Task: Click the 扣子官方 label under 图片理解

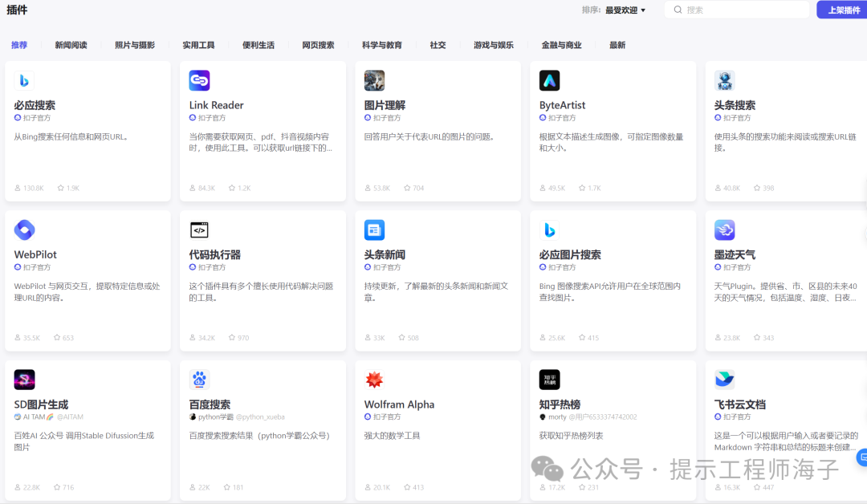Action: (386, 118)
